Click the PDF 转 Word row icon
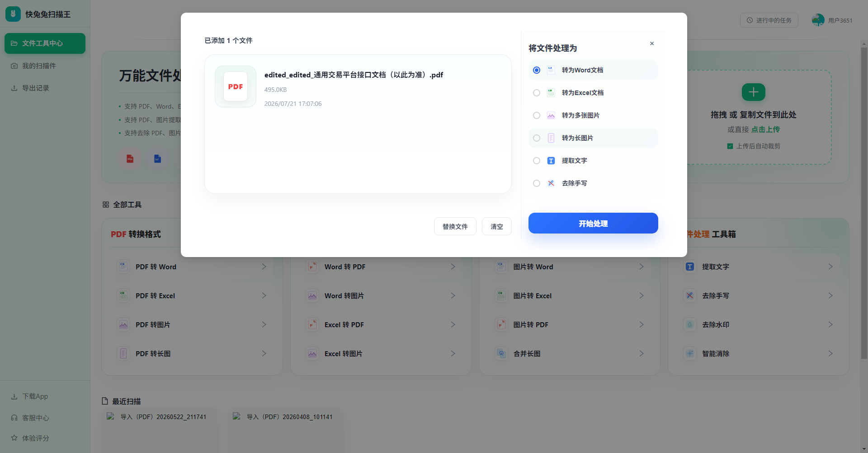This screenshot has height=453, width=868. 123,267
